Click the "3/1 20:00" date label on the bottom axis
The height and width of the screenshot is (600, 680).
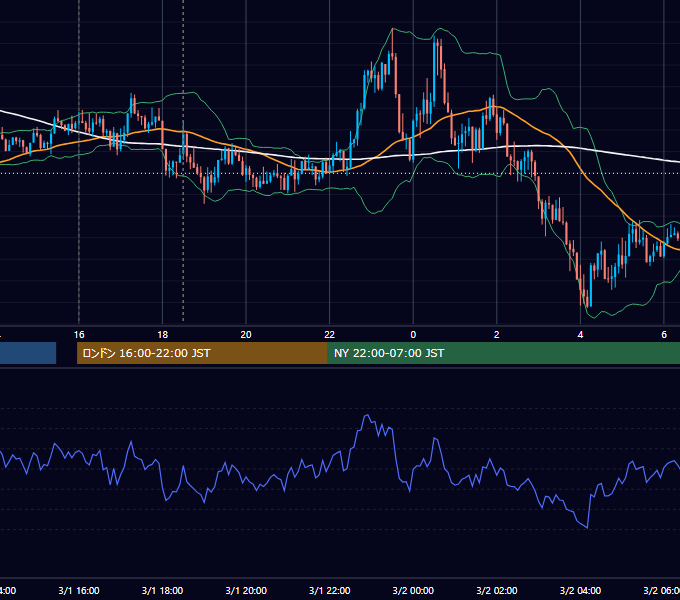click(x=246, y=590)
